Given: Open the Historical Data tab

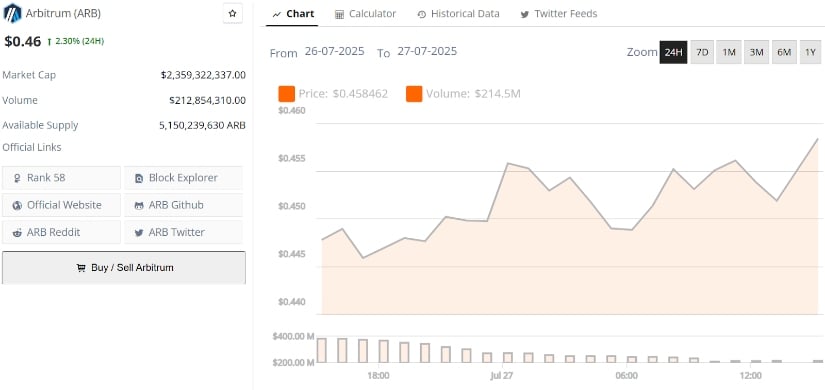Looking at the screenshot, I should click(x=458, y=14).
